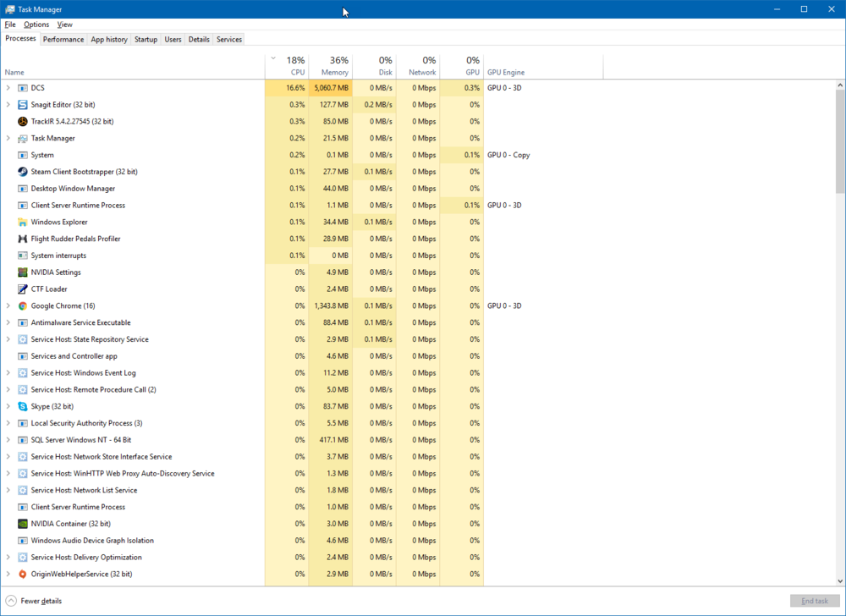The height and width of the screenshot is (616, 846).
Task: Select the GPU 0 - Copy engine text
Action: (508, 155)
